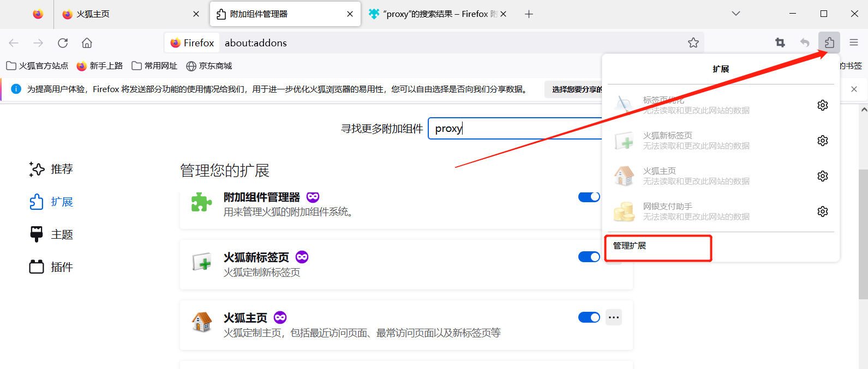Click the purple badge next to 附加组件管理器
The width and height of the screenshot is (868, 369).
coord(313,197)
